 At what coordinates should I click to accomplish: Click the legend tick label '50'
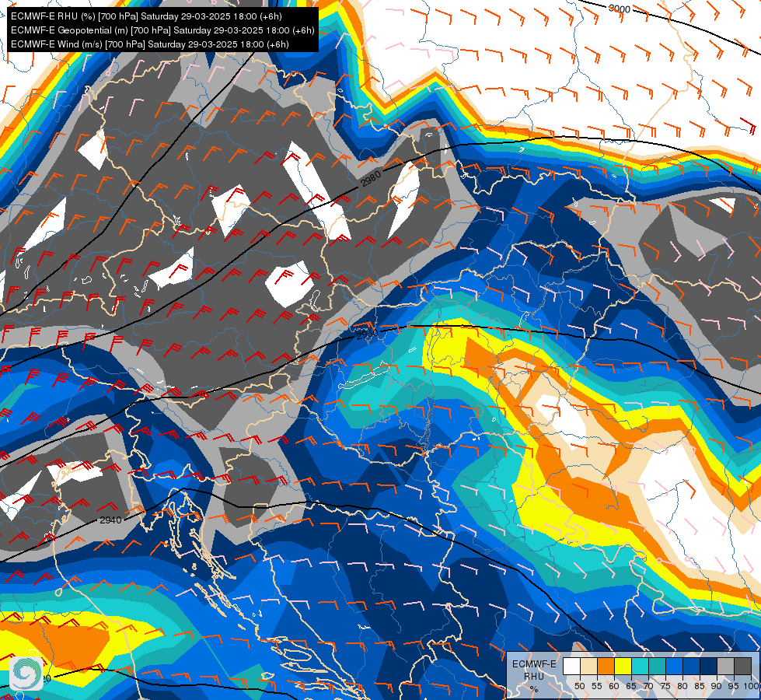point(580,686)
